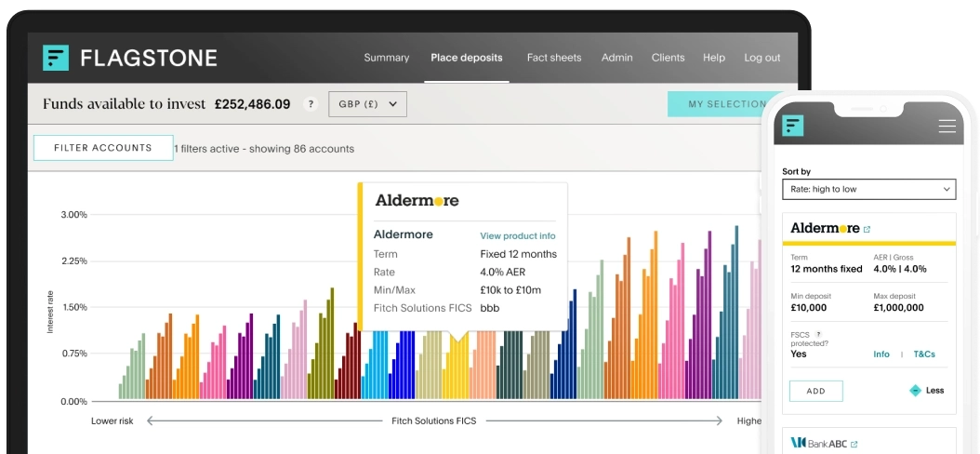980x454 pixels.
Task: Click the '£10,000' min deposit value
Action: [x=809, y=308]
